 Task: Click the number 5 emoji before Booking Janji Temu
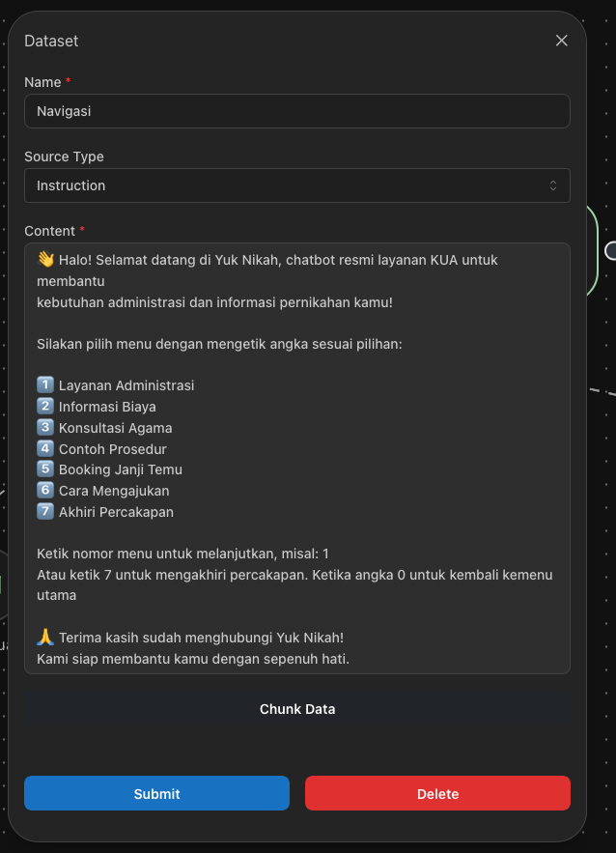[x=45, y=469]
